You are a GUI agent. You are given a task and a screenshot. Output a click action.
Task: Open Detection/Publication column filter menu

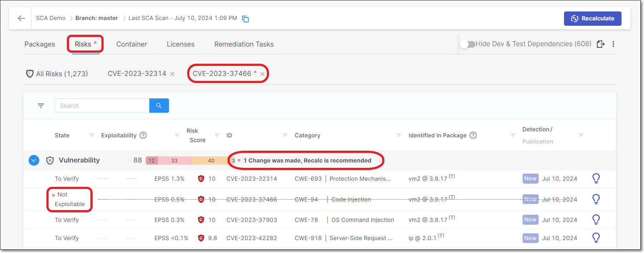581,135
